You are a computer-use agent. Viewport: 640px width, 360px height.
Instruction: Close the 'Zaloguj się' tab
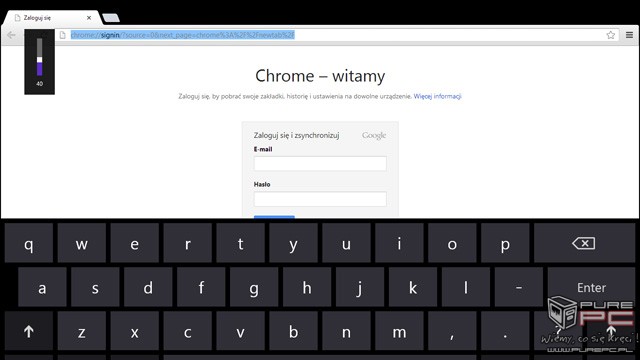pos(89,18)
